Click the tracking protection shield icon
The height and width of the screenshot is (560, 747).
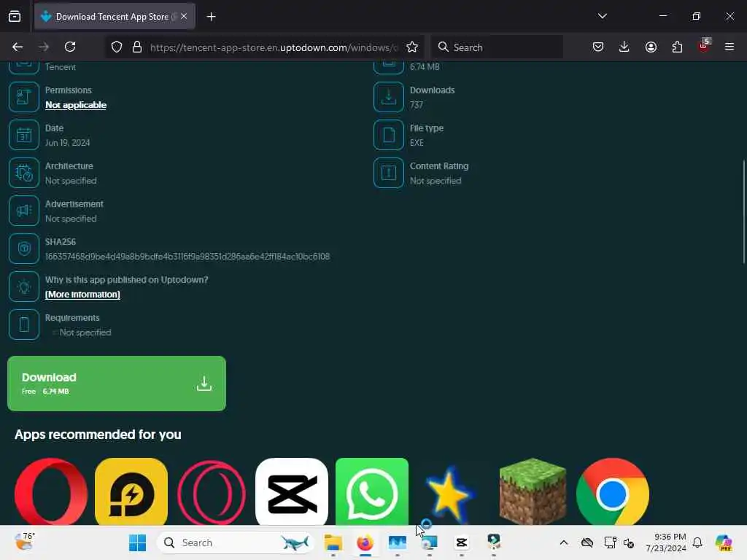pos(117,47)
